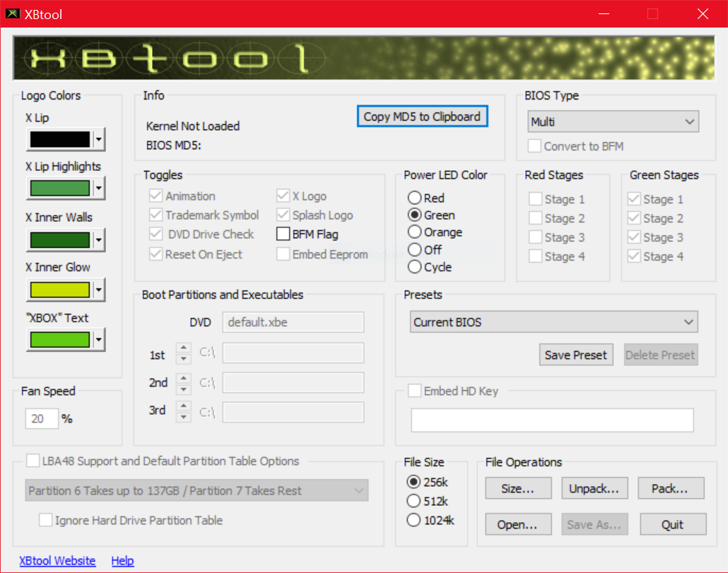Check Ignore Hard Drive Partition Table
Viewport: 728px width, 573px height.
45,520
